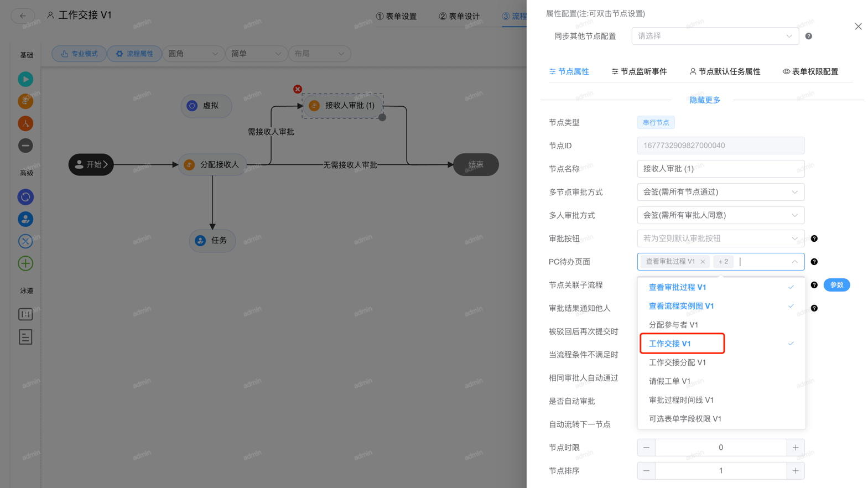Click the green plus circle icon
Image resolution: width=868 pixels, height=488 pixels.
coord(25,263)
